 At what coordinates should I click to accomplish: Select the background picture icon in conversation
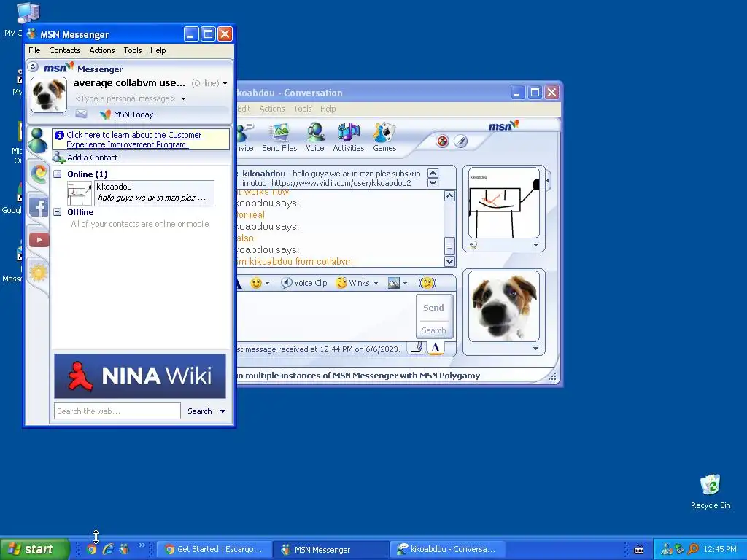[394, 283]
